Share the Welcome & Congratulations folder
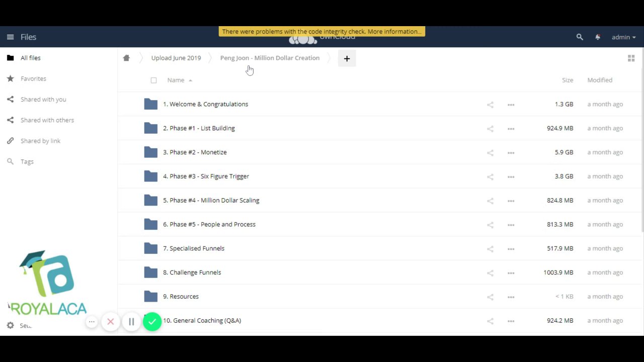This screenshot has width=644, height=362. click(x=490, y=105)
